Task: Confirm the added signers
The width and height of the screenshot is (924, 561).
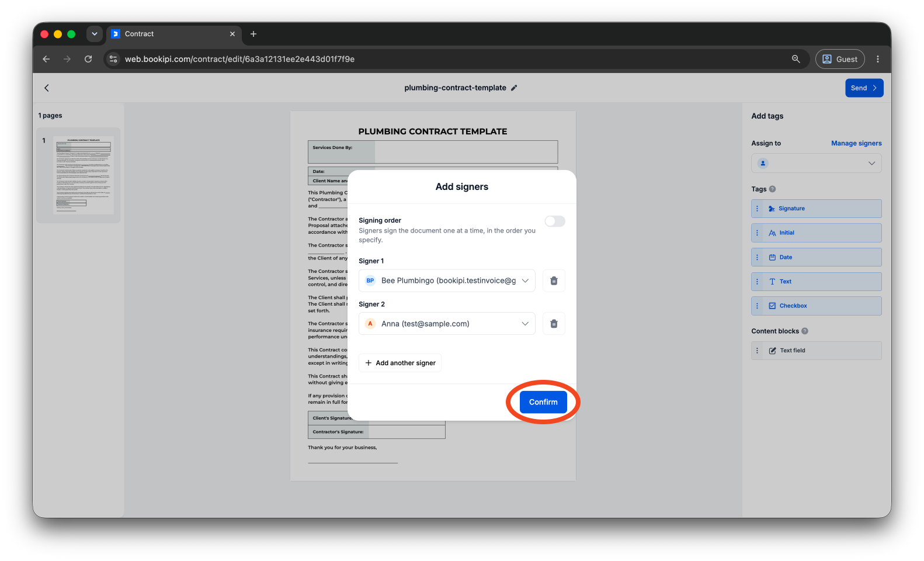Action: coord(543,402)
